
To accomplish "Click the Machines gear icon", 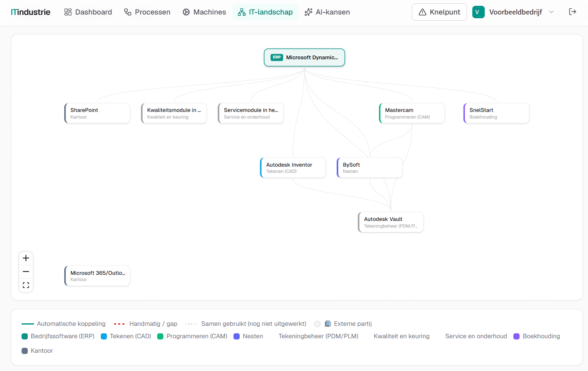I will [x=186, y=12].
